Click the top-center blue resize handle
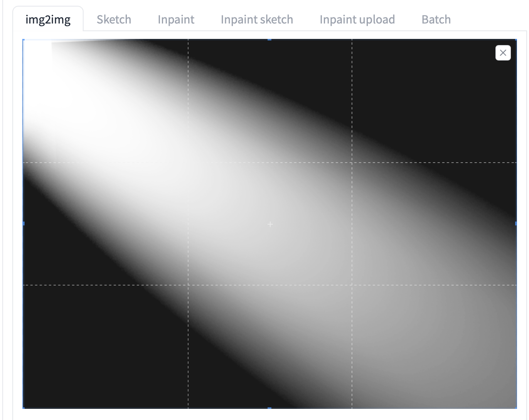The width and height of the screenshot is (529, 420). pyautogui.click(x=269, y=39)
